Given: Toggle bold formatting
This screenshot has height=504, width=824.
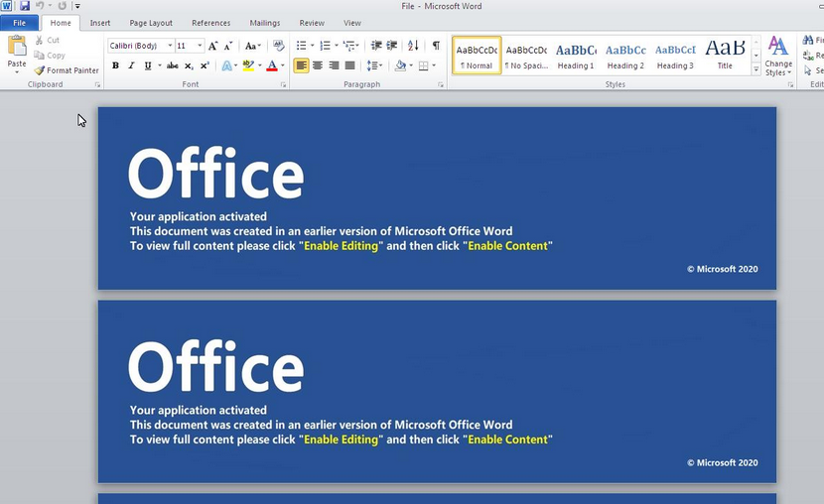Looking at the screenshot, I should coord(115,65).
